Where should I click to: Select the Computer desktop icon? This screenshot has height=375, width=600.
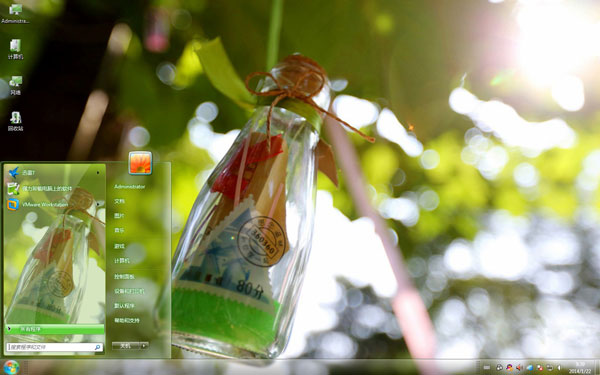[x=15, y=49]
